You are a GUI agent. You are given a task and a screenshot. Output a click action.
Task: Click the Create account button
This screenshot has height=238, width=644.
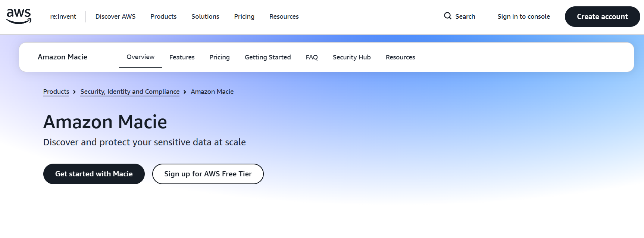[x=602, y=16]
